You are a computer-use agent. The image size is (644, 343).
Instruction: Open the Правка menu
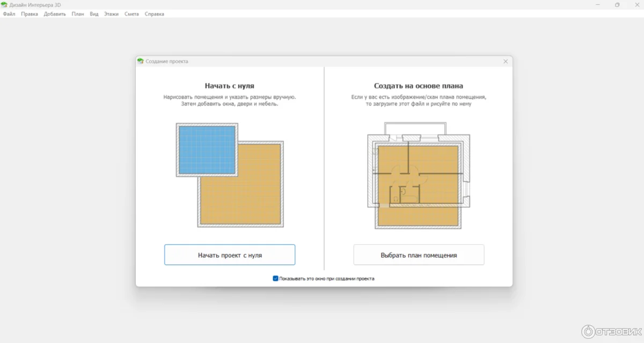point(30,14)
